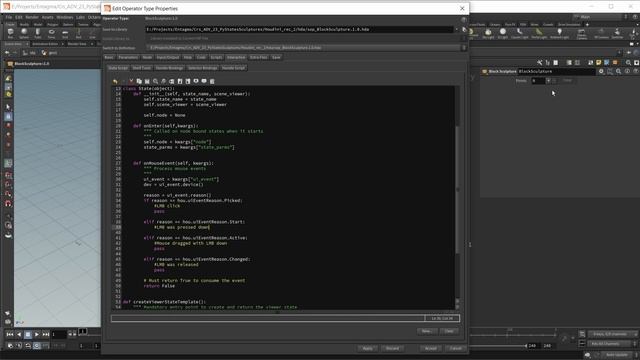Select Sphere tool on Houdini shelf

[24, 33]
